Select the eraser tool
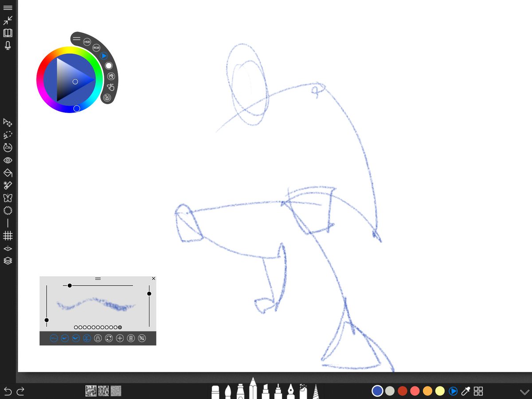 click(215, 392)
